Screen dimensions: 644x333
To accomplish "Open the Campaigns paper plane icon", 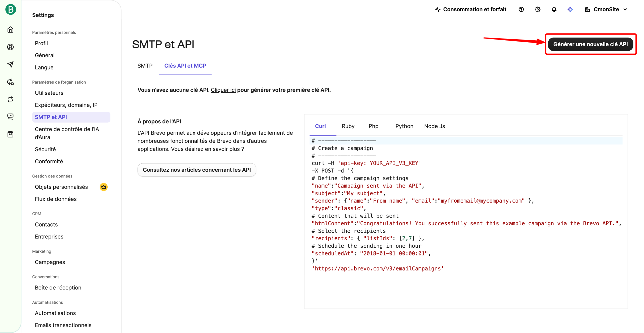I will tap(10, 64).
